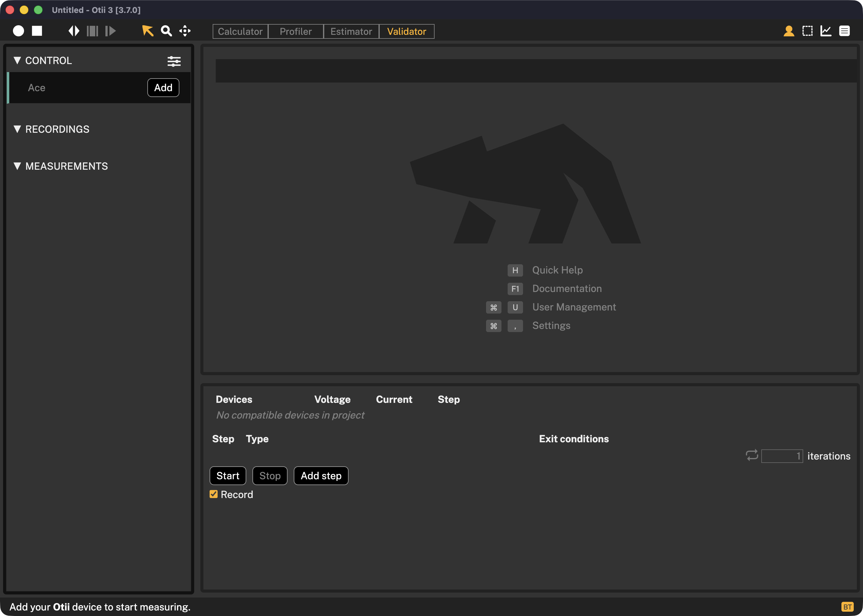
Task: Click the window title 'Untitled - Otii 3'
Action: 96,10
